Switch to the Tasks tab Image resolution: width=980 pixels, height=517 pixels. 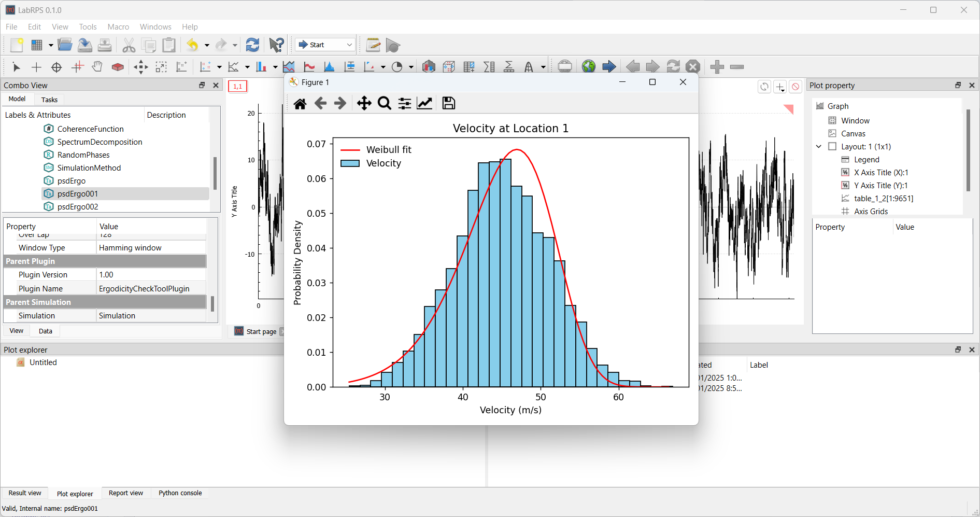(x=49, y=100)
